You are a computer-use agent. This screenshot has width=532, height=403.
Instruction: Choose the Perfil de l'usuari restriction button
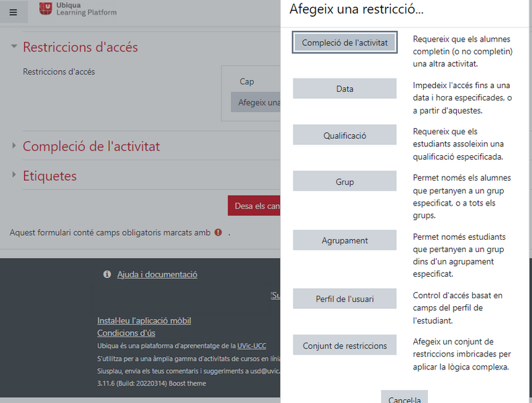coord(345,298)
